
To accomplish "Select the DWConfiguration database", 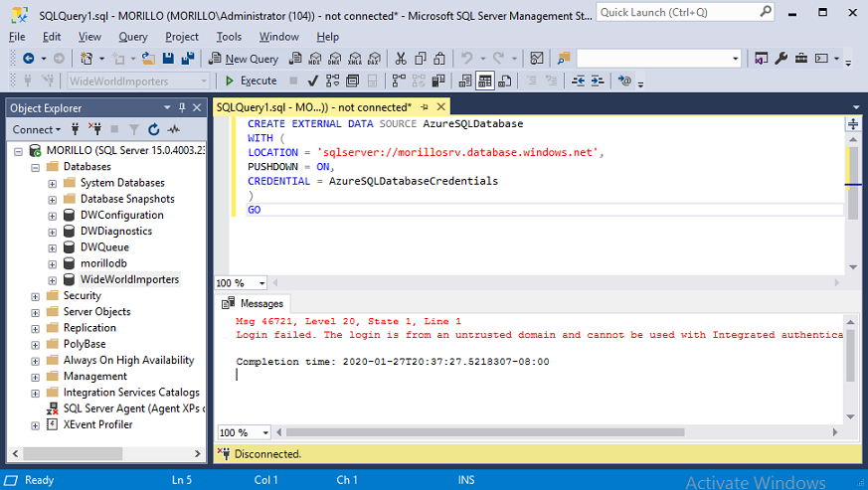I will [x=121, y=215].
